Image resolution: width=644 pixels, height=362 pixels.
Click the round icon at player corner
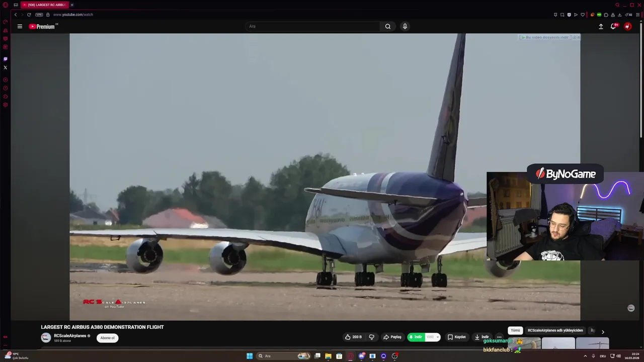[x=631, y=308]
